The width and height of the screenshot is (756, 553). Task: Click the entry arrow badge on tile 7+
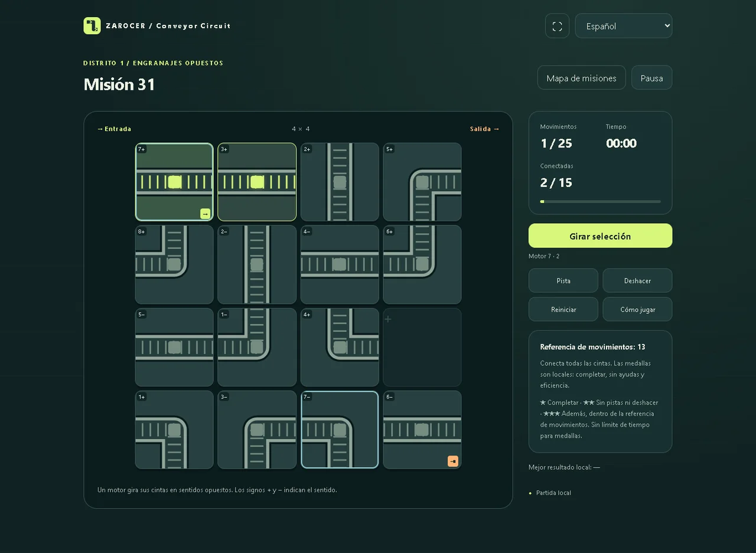click(x=205, y=214)
